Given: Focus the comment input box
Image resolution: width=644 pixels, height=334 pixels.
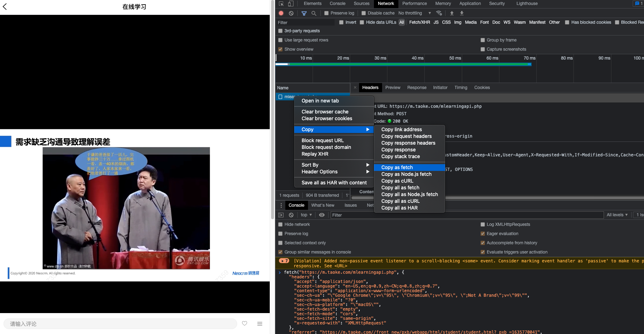Looking at the screenshot, I should coord(120,324).
